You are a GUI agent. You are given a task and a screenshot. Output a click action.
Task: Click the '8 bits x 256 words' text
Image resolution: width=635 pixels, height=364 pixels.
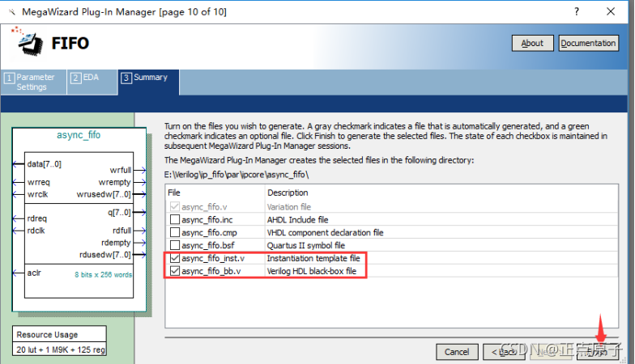(104, 275)
